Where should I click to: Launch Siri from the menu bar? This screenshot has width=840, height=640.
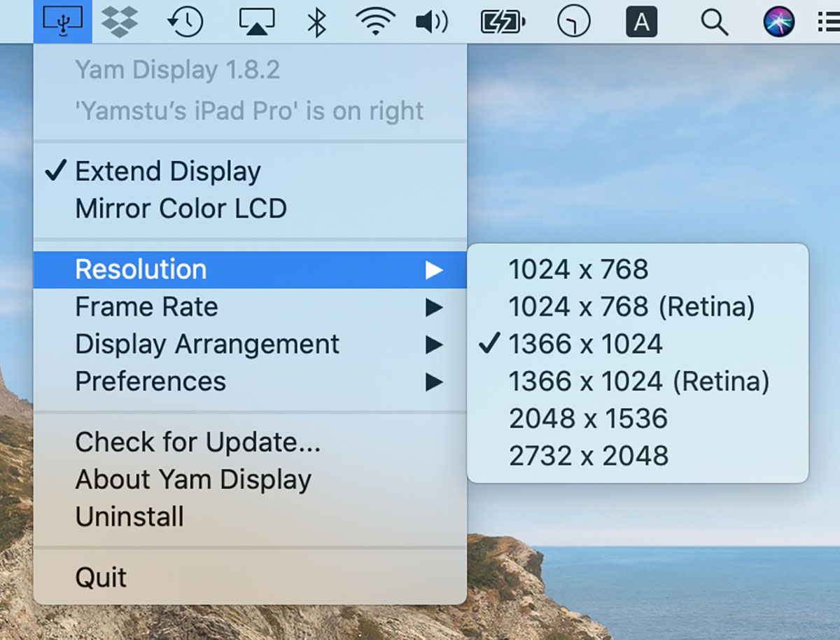(x=778, y=22)
